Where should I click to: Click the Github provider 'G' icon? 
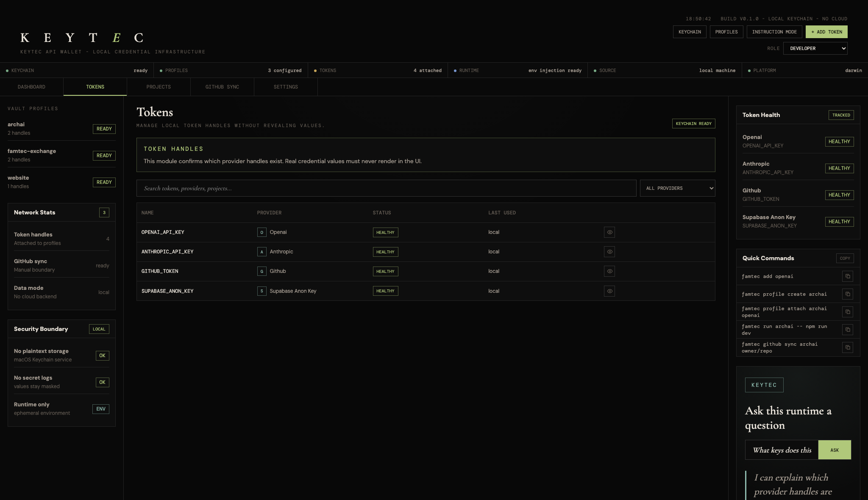coord(262,271)
